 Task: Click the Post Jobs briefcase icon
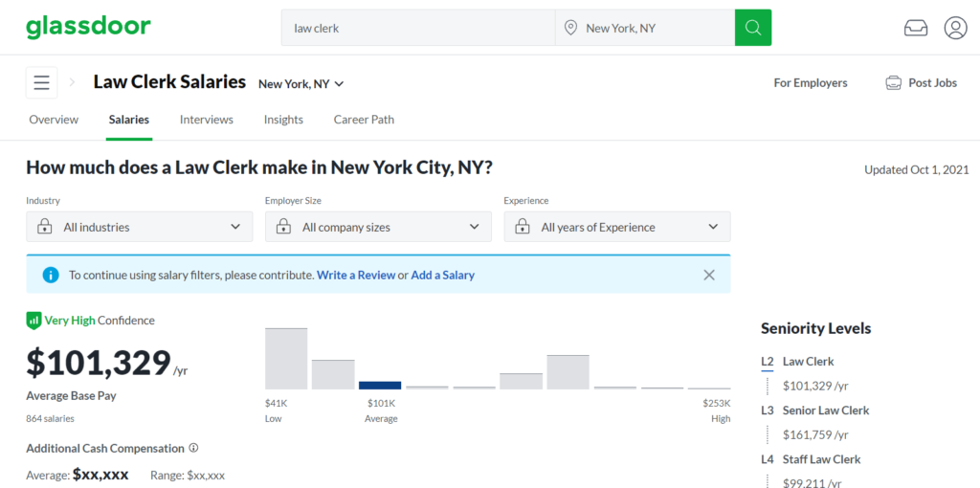tap(894, 83)
